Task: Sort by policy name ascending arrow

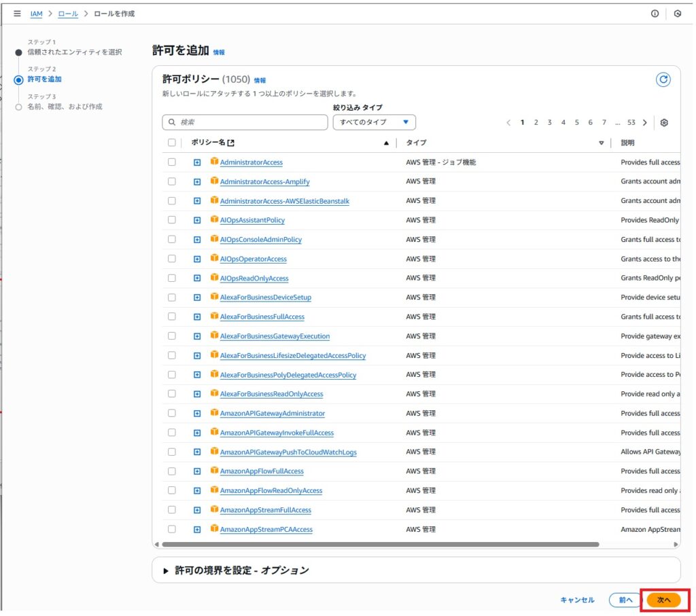Action: tap(386, 143)
